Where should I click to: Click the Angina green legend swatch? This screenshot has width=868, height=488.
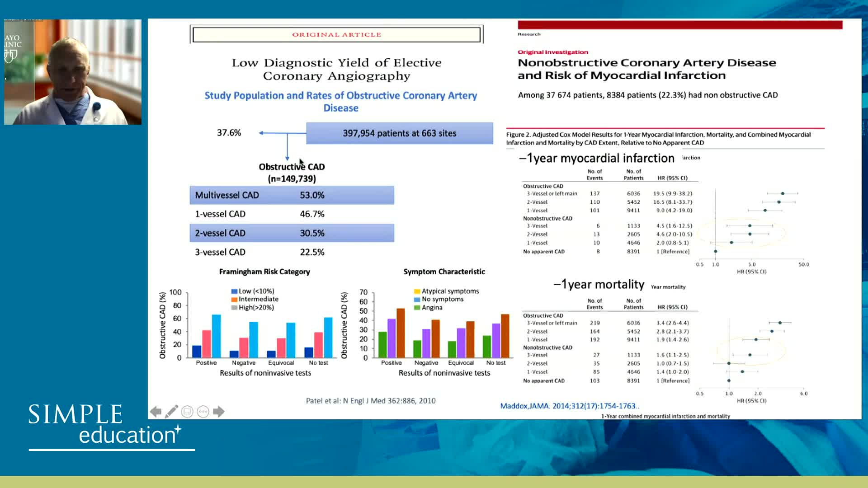[x=417, y=308]
